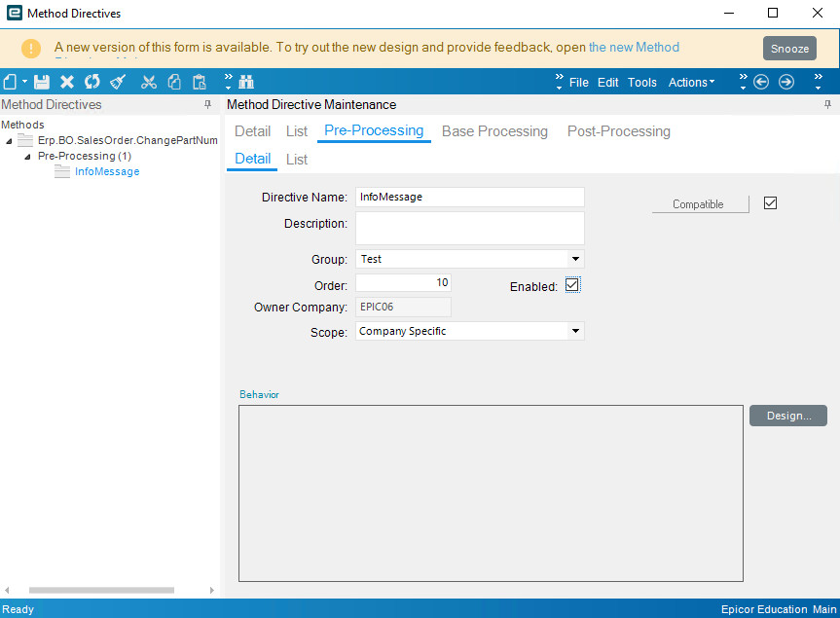Switch to the Post-Processing tab

click(x=618, y=131)
